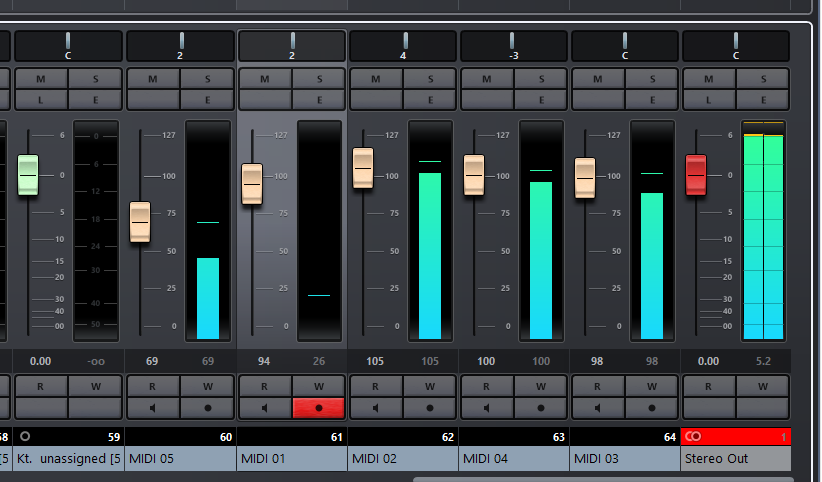
Task: Arm record enable on MIDI 04
Action: coord(541,407)
